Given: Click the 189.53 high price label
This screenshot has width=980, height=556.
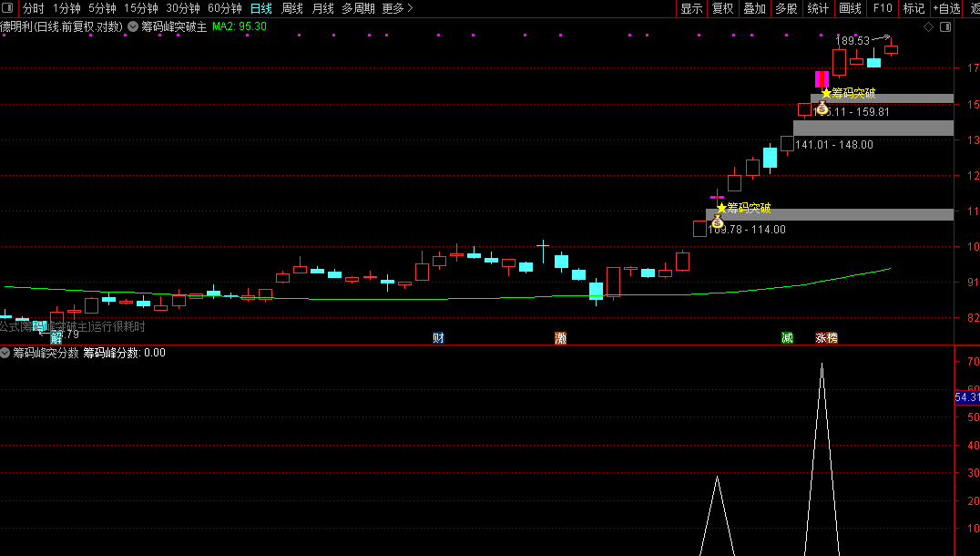Looking at the screenshot, I should tap(852, 41).
